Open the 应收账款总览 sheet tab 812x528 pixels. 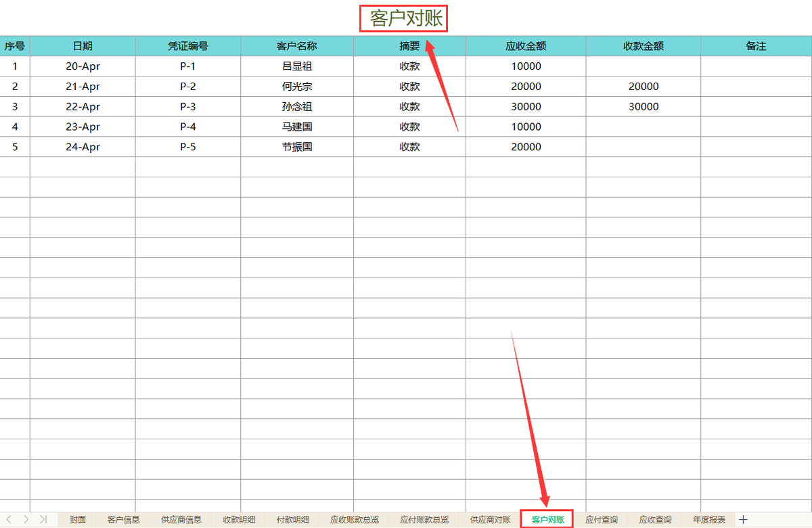pyautogui.click(x=355, y=520)
